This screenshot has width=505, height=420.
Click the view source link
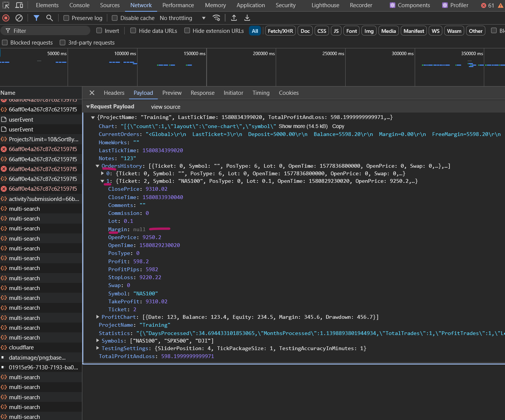165,107
